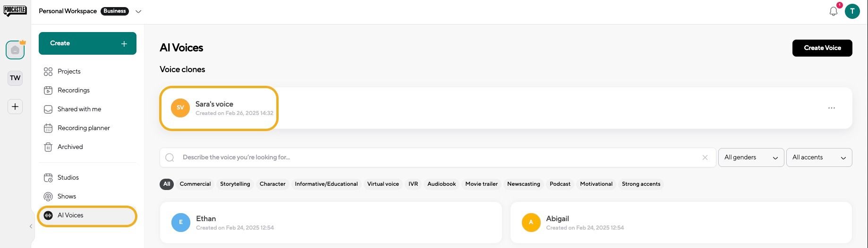Click the Create Voice button
868x248 pixels.
pyautogui.click(x=822, y=48)
